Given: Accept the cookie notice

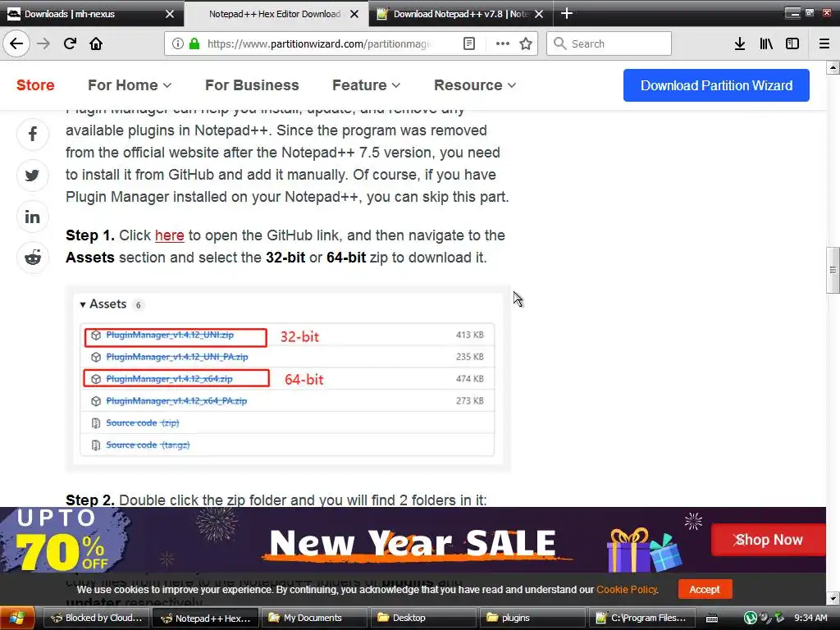Looking at the screenshot, I should point(705,589).
